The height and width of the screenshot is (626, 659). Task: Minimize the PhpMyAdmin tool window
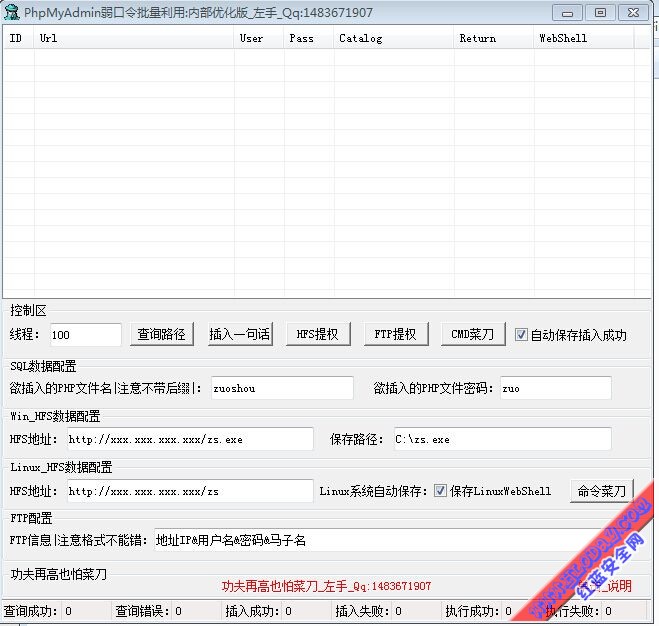pos(567,13)
